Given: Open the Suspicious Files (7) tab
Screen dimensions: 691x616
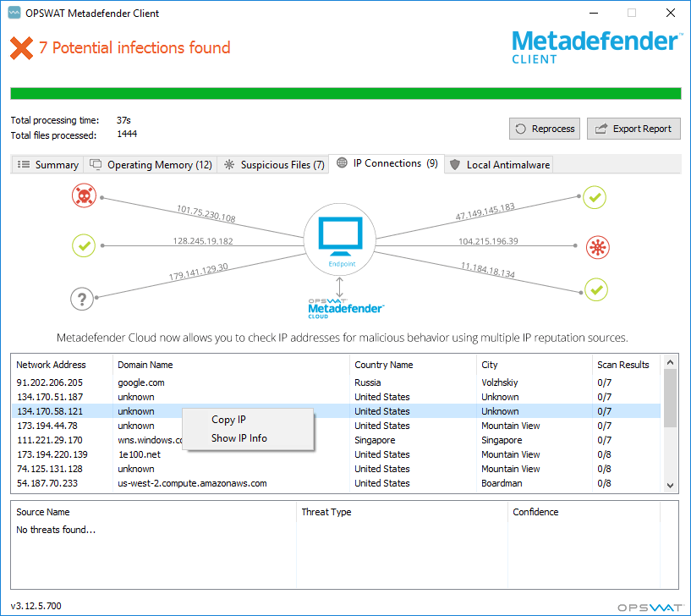Looking at the screenshot, I should click(x=274, y=164).
